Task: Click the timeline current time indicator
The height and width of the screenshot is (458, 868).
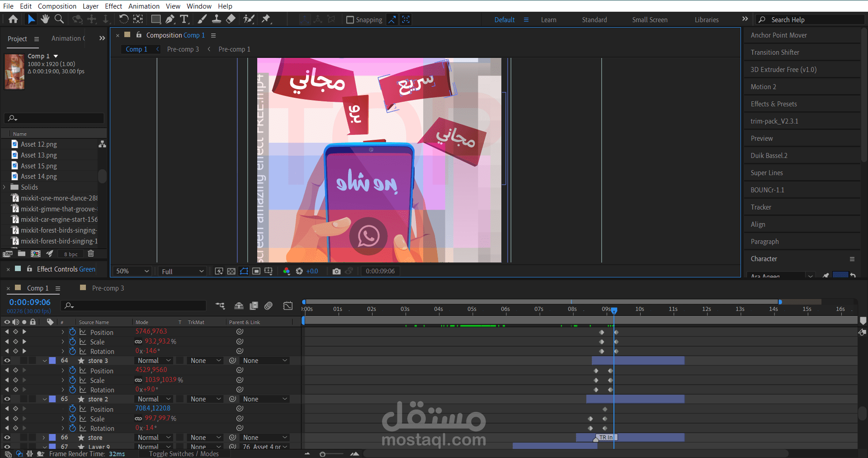Action: 614,310
